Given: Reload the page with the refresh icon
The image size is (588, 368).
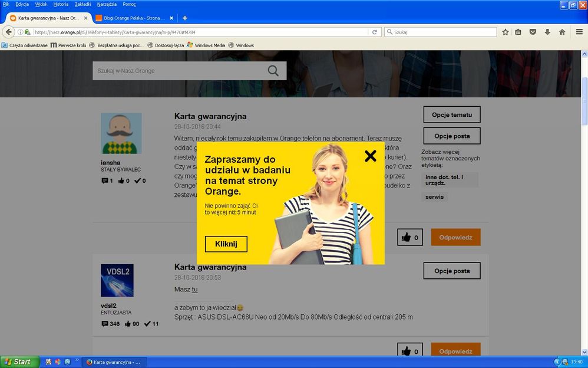Looking at the screenshot, I should point(374,32).
